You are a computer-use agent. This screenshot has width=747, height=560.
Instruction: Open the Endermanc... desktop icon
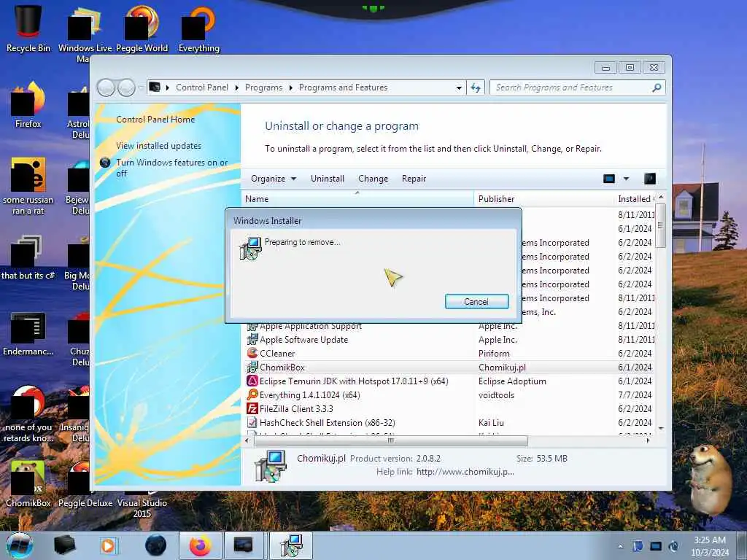click(28, 333)
